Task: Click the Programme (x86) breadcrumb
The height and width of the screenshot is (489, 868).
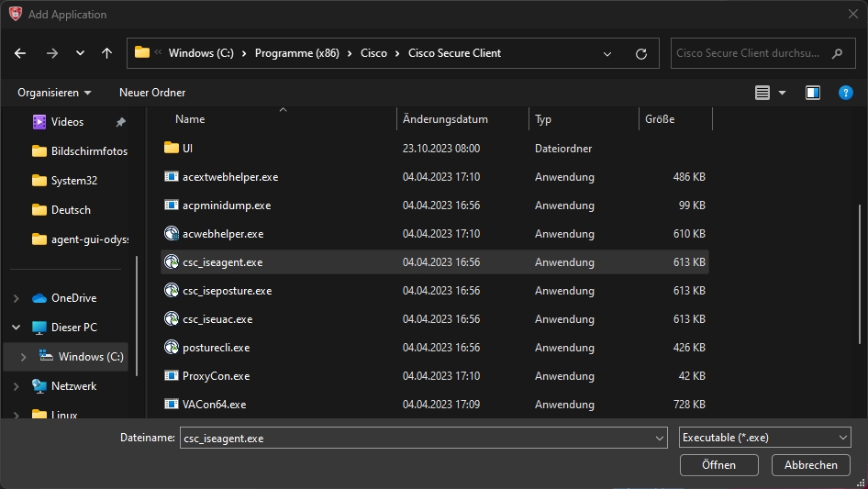Action: click(296, 53)
